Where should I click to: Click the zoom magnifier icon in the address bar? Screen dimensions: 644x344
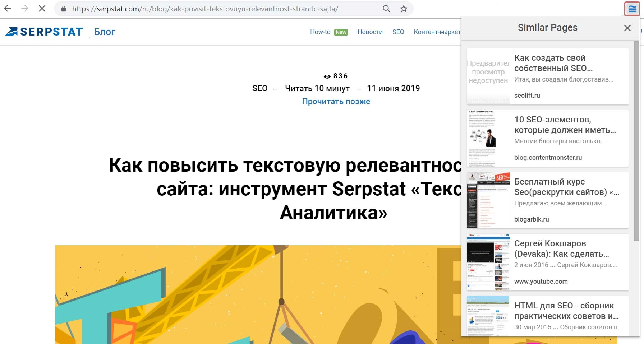pos(386,9)
